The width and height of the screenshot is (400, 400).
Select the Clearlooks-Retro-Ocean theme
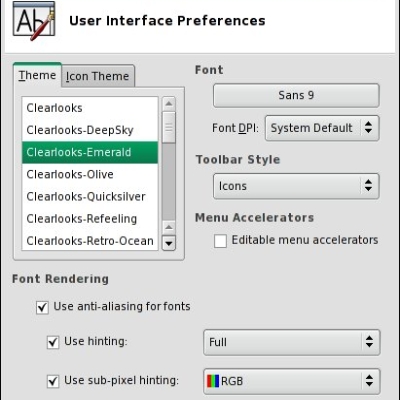[x=90, y=241]
